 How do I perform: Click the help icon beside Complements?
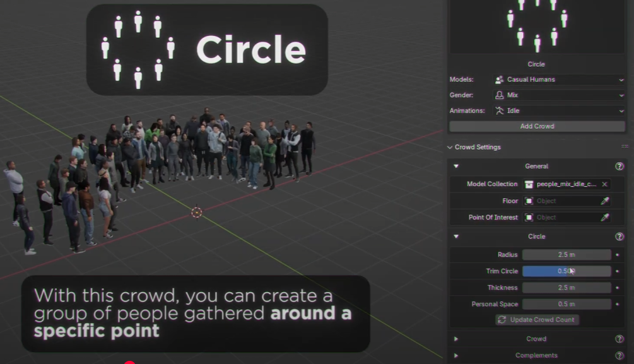click(x=619, y=355)
